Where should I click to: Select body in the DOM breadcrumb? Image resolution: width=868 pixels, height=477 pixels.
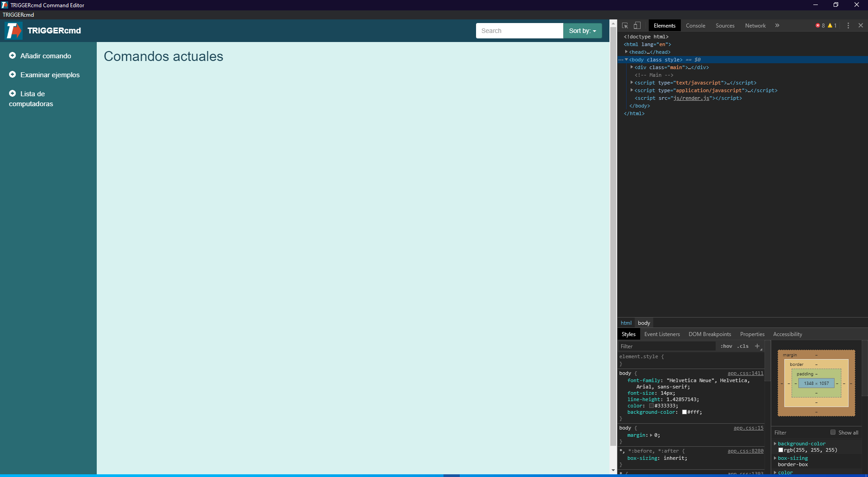pyautogui.click(x=644, y=323)
